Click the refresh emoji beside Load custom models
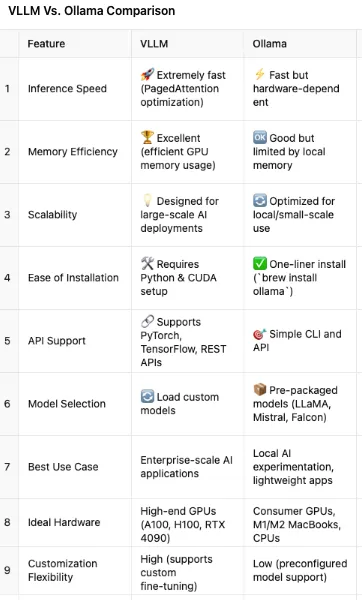 (x=147, y=396)
